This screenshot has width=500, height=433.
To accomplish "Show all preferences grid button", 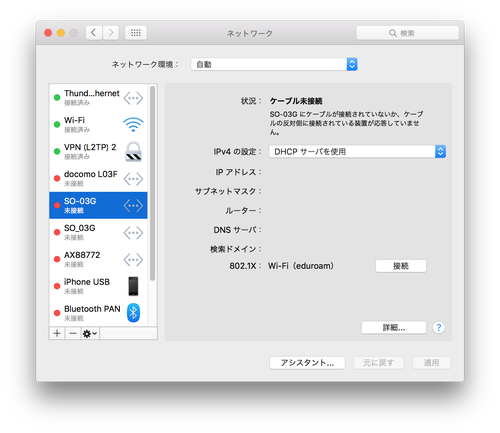I will click(x=136, y=33).
